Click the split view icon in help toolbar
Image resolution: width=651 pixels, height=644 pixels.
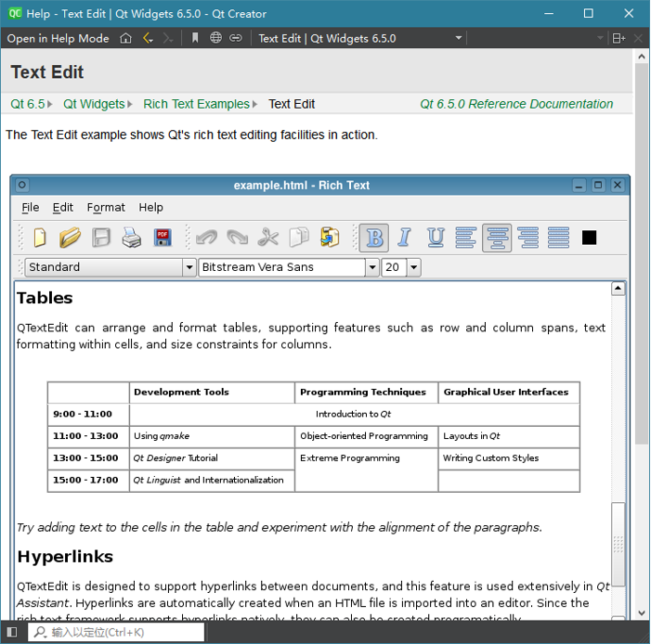click(x=618, y=38)
